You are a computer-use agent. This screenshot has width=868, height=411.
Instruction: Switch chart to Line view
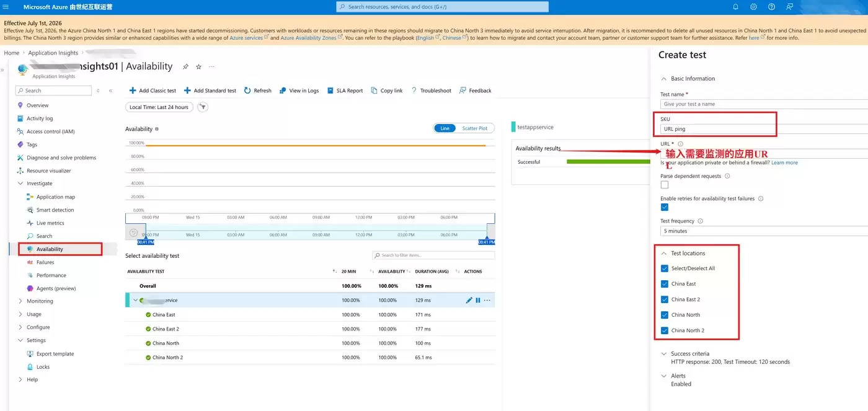(x=445, y=128)
